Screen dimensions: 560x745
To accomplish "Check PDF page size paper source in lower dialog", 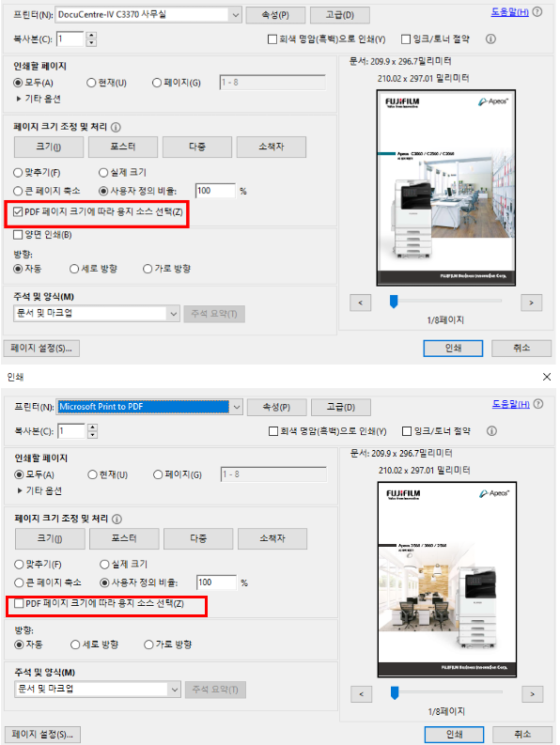I will [19, 603].
